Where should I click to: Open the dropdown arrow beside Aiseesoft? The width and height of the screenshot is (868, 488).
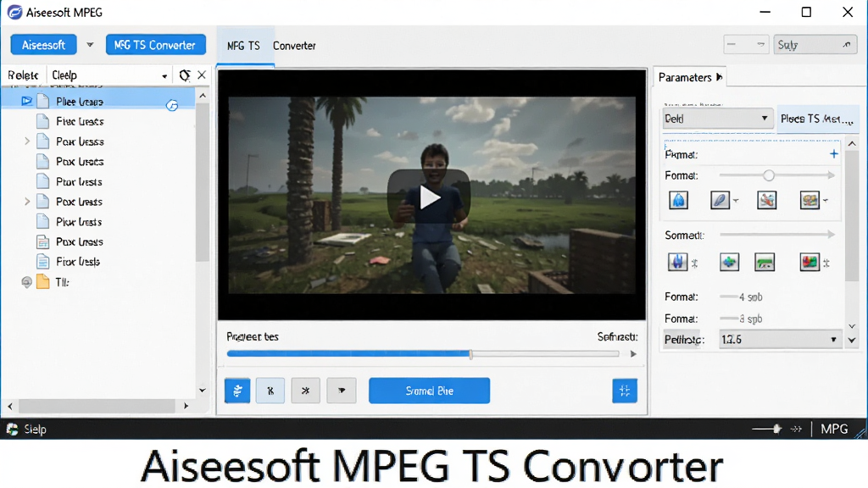[90, 45]
